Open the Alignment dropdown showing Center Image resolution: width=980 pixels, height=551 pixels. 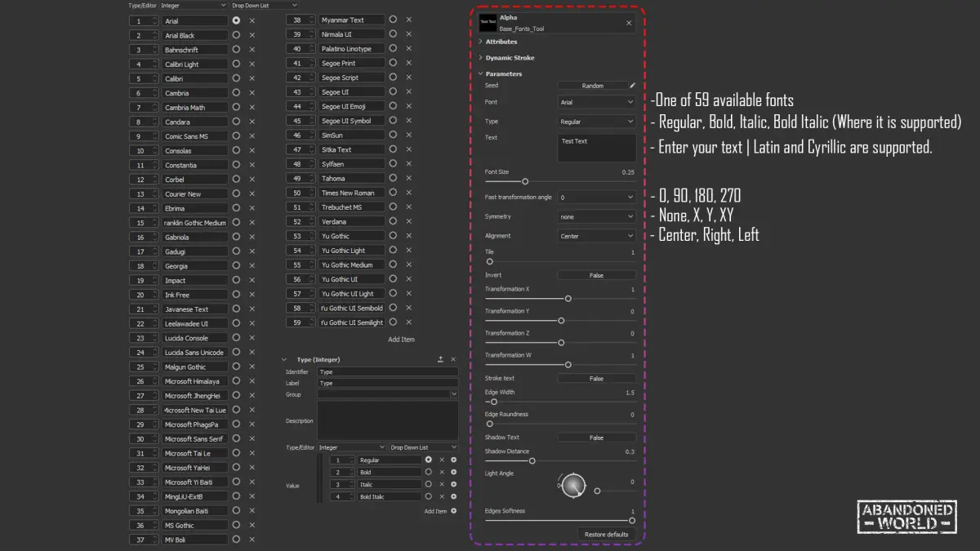point(597,236)
